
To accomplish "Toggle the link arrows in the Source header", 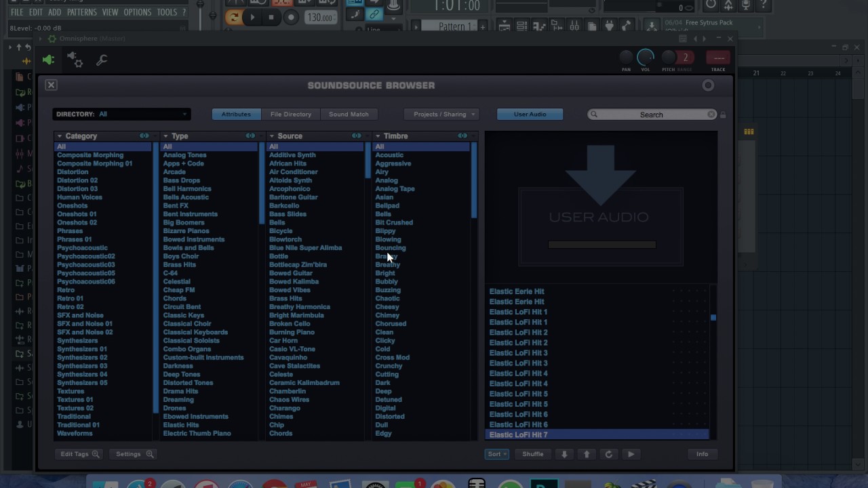I will pyautogui.click(x=356, y=136).
